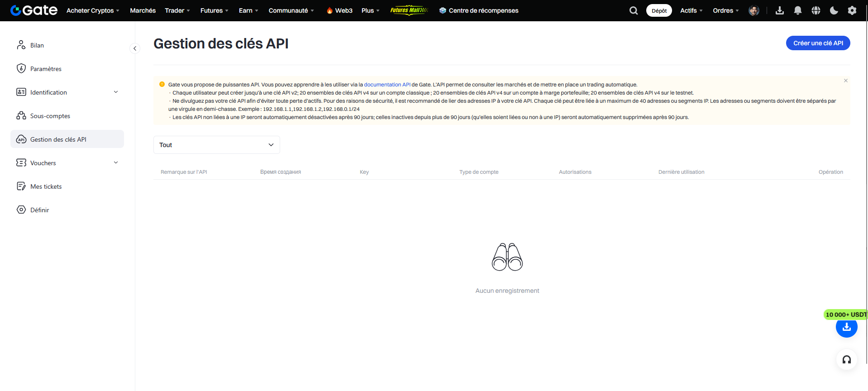Dismiss the API info notice banner
868x391 pixels.
[846, 81]
